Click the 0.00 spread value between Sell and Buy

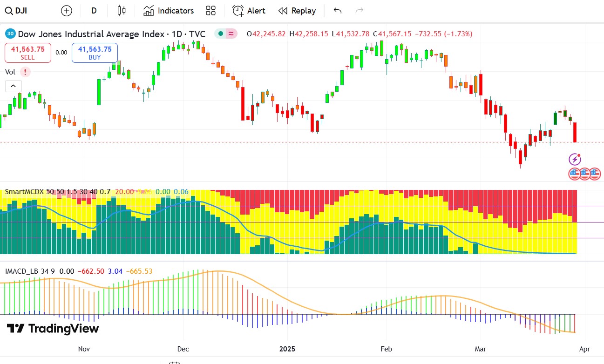coord(61,53)
